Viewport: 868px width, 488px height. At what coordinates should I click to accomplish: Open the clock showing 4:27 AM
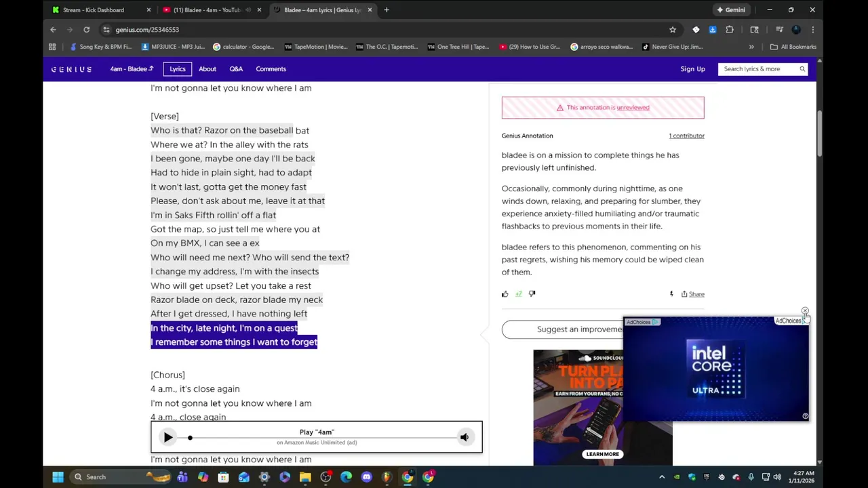pos(802,477)
